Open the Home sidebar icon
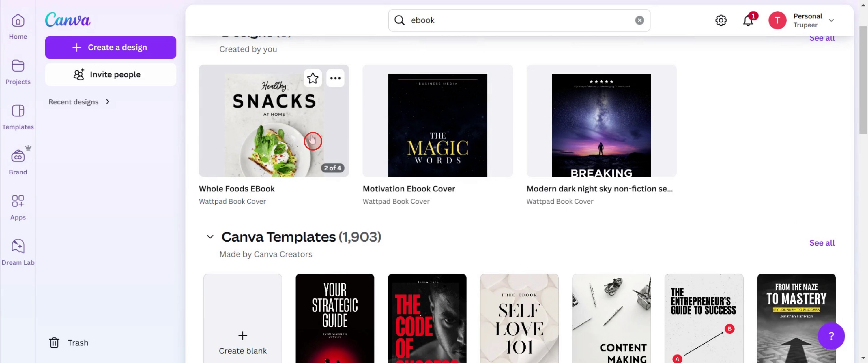This screenshot has width=868, height=363. click(18, 26)
